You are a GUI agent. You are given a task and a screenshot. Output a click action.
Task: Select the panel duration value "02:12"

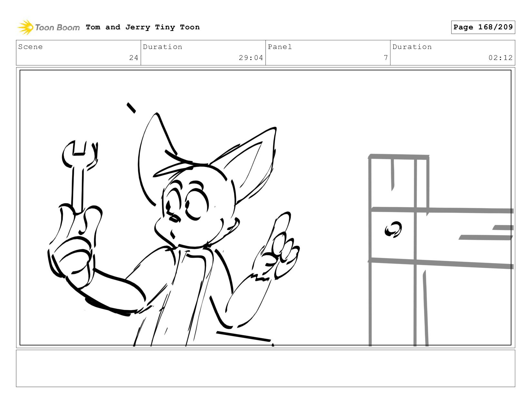point(500,58)
